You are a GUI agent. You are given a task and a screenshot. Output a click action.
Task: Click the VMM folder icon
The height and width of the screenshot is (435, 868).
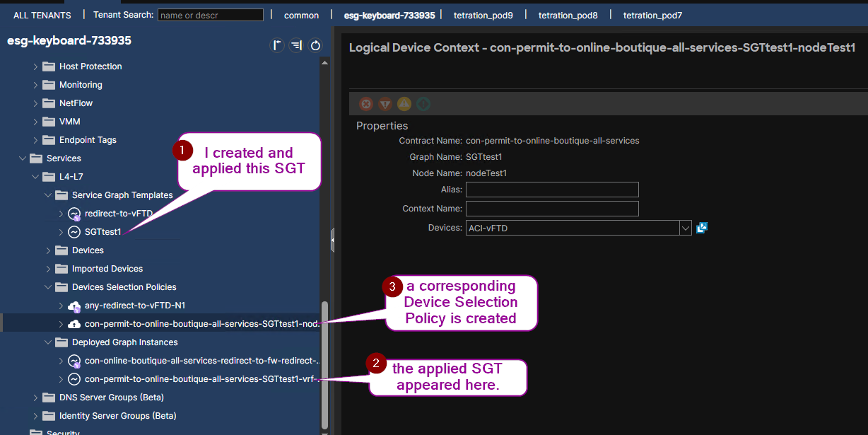(49, 122)
